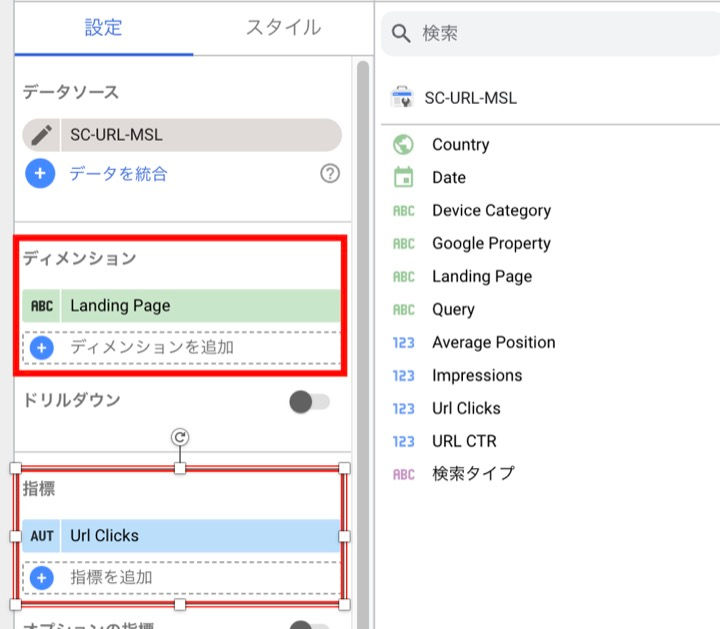Select the 検索タイプ field

click(473, 474)
